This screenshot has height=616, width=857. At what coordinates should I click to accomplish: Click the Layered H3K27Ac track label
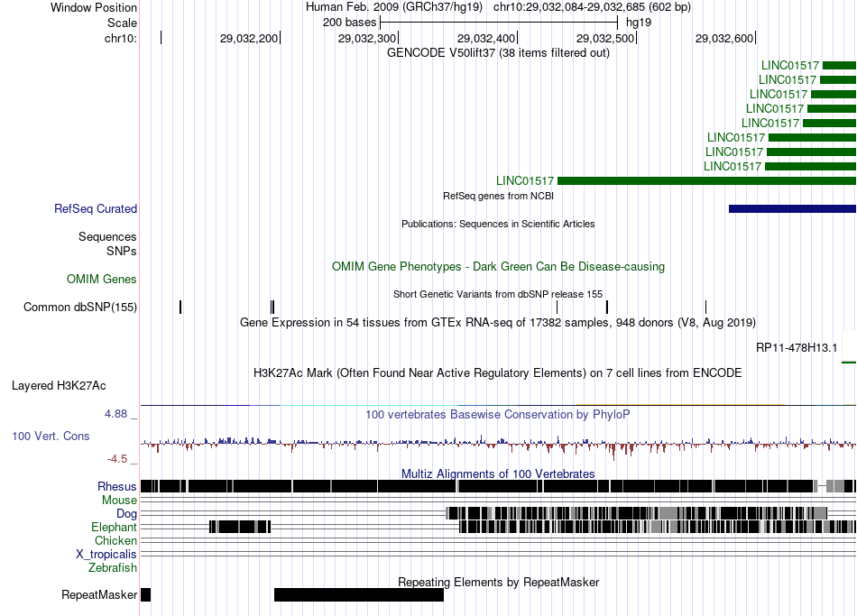tap(59, 386)
